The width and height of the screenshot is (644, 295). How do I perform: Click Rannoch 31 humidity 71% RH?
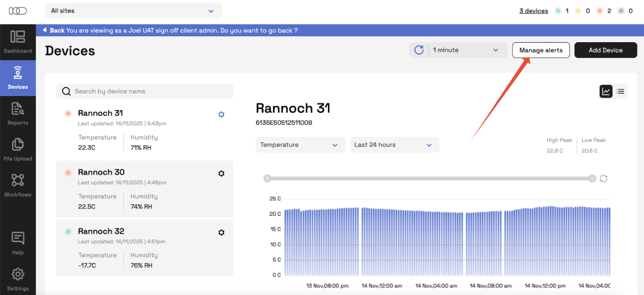pyautogui.click(x=141, y=147)
